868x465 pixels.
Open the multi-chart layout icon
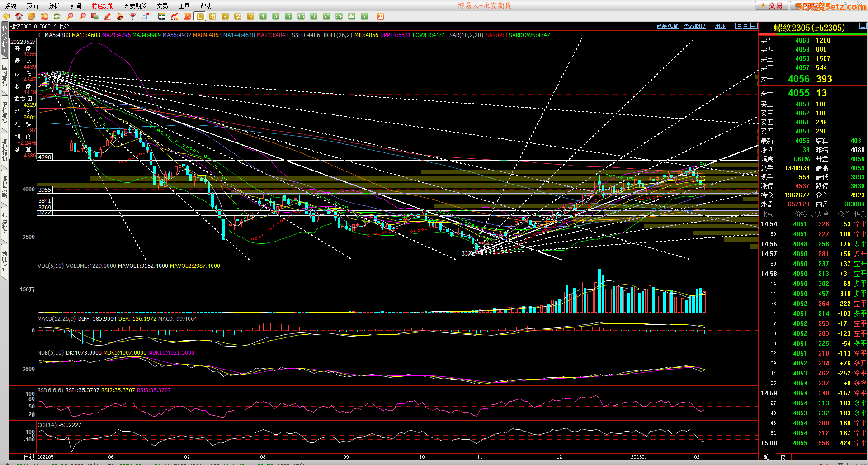pyautogui.click(x=381, y=16)
